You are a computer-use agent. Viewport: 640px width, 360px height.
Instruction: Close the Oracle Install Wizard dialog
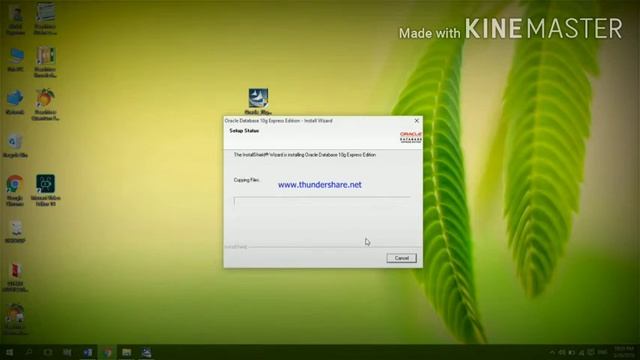[416, 121]
